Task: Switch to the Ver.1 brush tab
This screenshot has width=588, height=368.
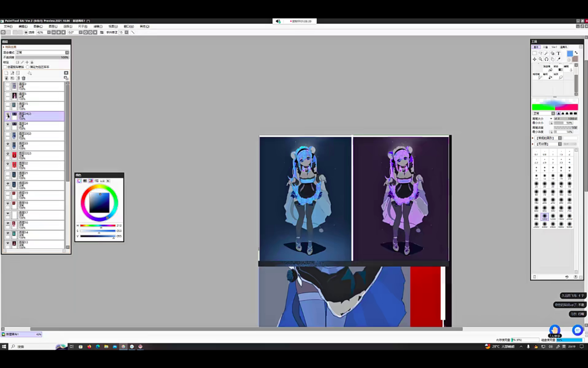Action: tap(554, 47)
